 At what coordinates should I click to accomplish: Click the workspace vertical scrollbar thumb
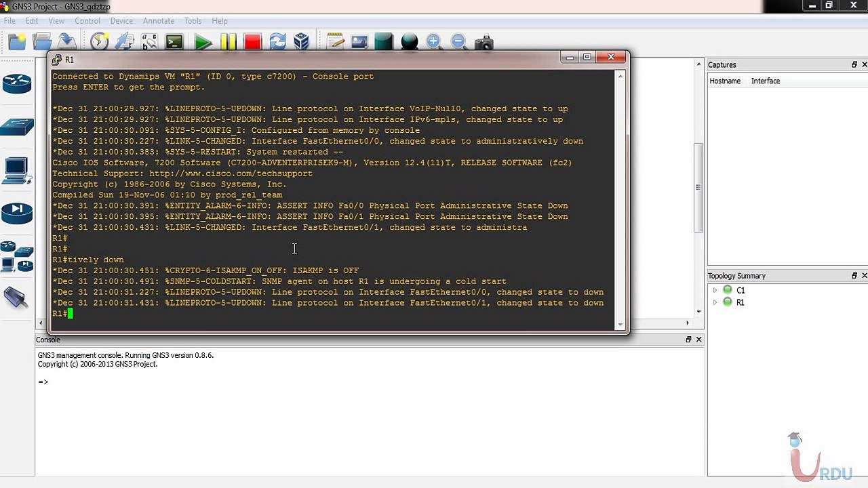[699, 188]
